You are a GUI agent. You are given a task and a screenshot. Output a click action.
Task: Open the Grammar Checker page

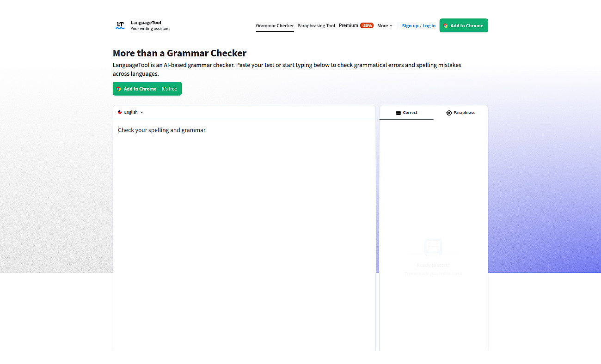(275, 26)
